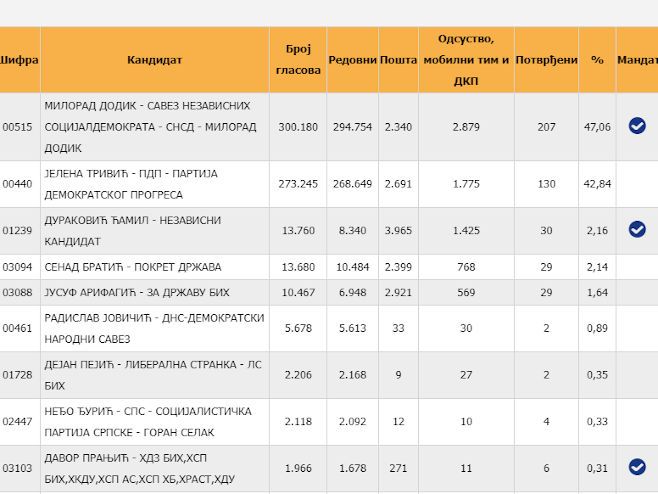Sort by the % column header

597,60
